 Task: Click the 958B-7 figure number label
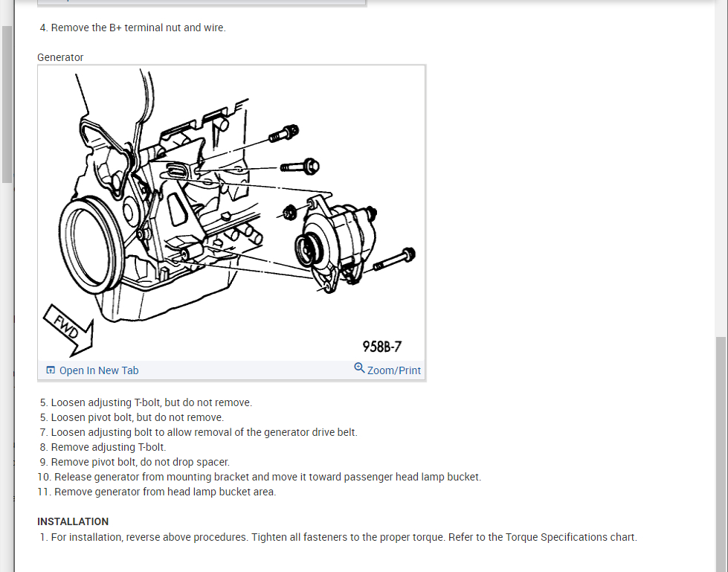(381, 347)
